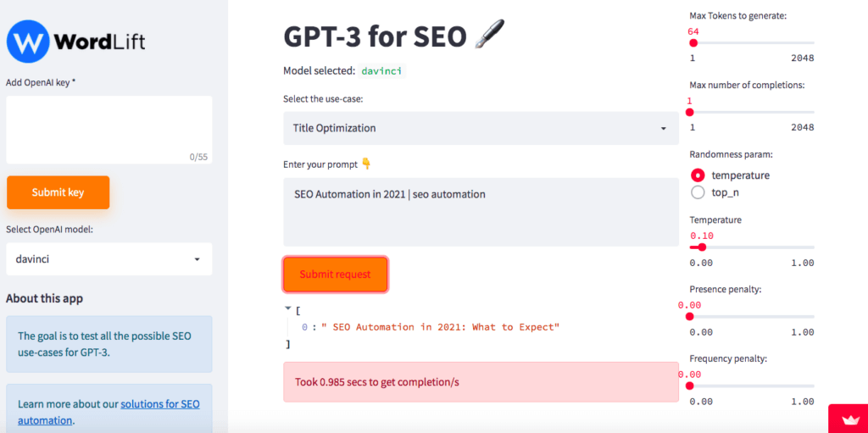
Task: Click the completion result string in the JSON output
Action: click(440, 327)
